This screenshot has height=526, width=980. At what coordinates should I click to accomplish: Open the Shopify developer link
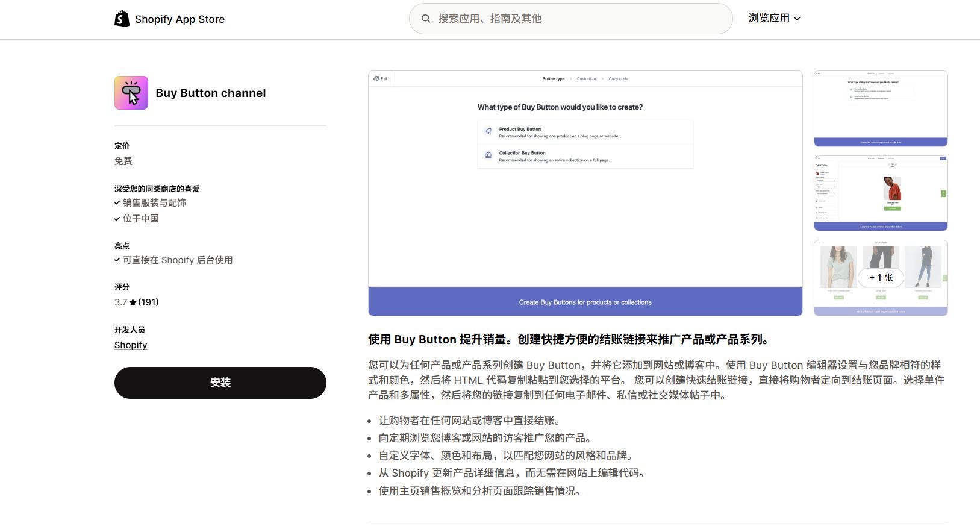[131, 345]
